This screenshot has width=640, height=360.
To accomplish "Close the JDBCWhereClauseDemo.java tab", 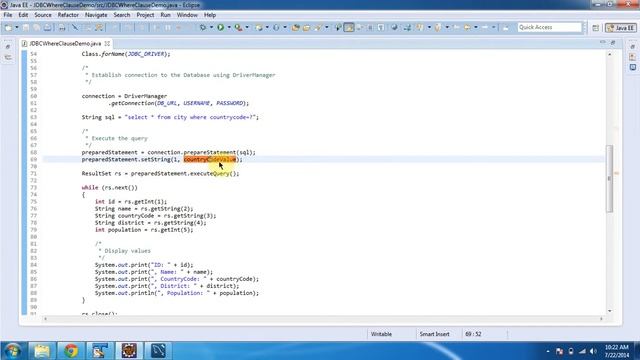I will (x=107, y=43).
